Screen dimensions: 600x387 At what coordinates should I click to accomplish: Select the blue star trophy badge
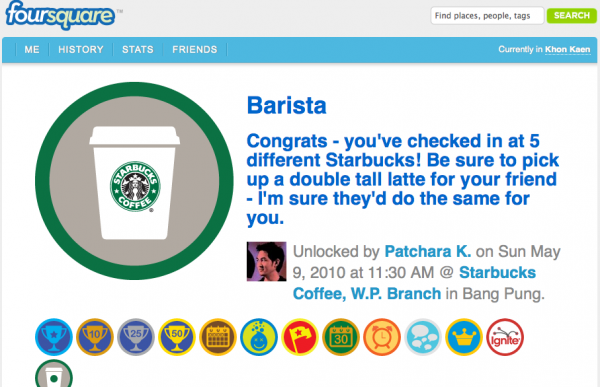click(54, 337)
